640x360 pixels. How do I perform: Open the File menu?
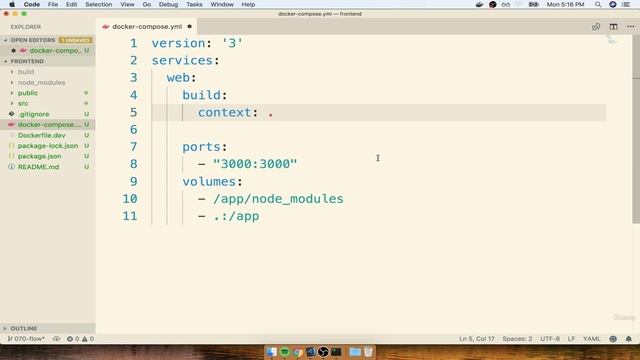[53, 4]
